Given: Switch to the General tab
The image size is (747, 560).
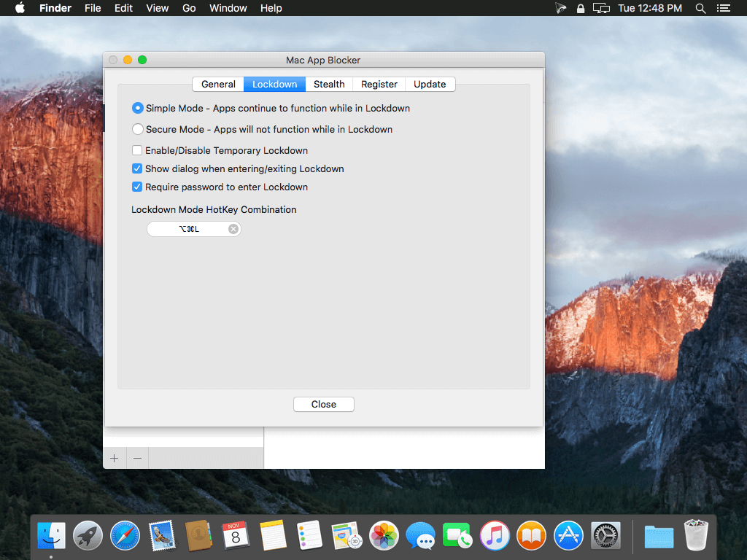Looking at the screenshot, I should (218, 85).
